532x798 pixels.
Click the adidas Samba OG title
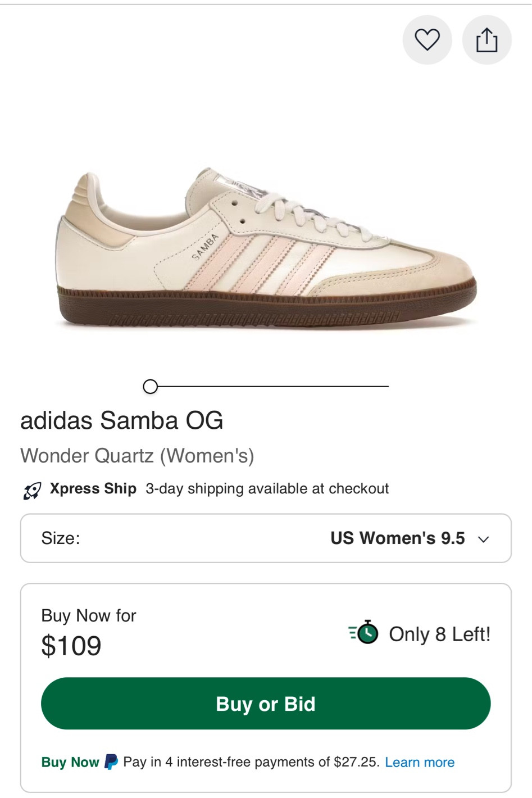point(122,420)
